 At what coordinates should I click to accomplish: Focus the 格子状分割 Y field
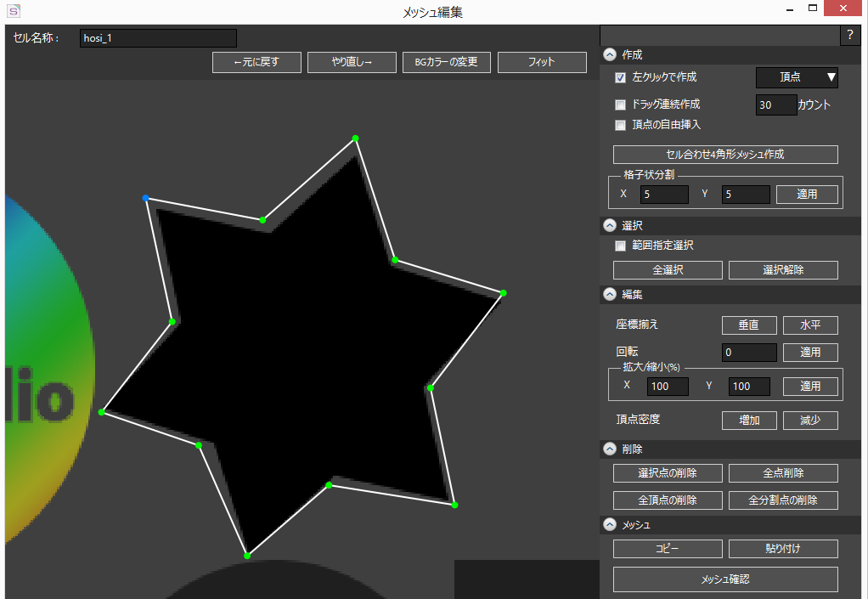click(x=746, y=195)
